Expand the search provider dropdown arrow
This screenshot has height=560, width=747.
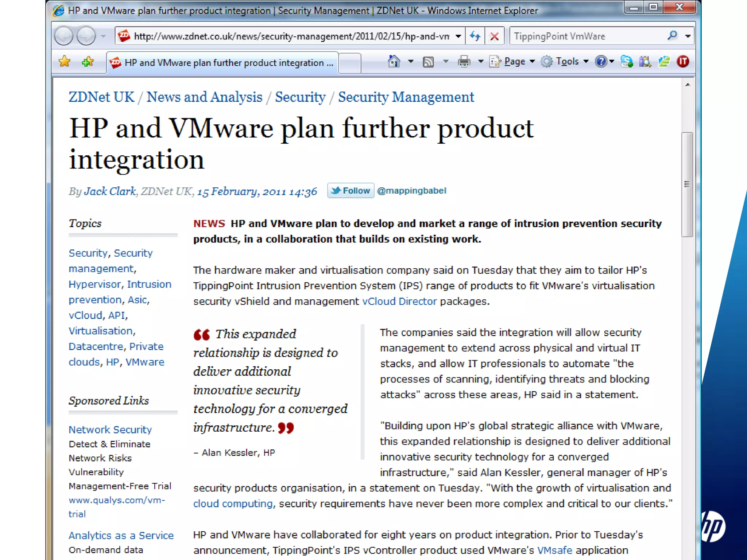[688, 36]
